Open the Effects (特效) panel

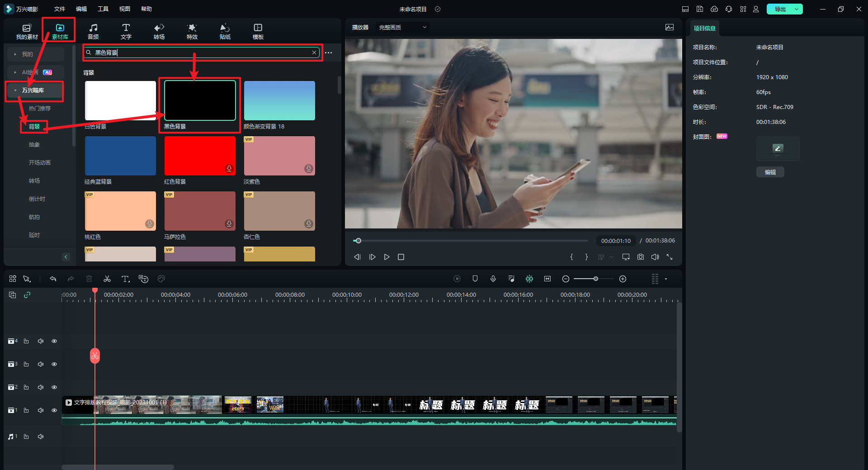pos(192,31)
